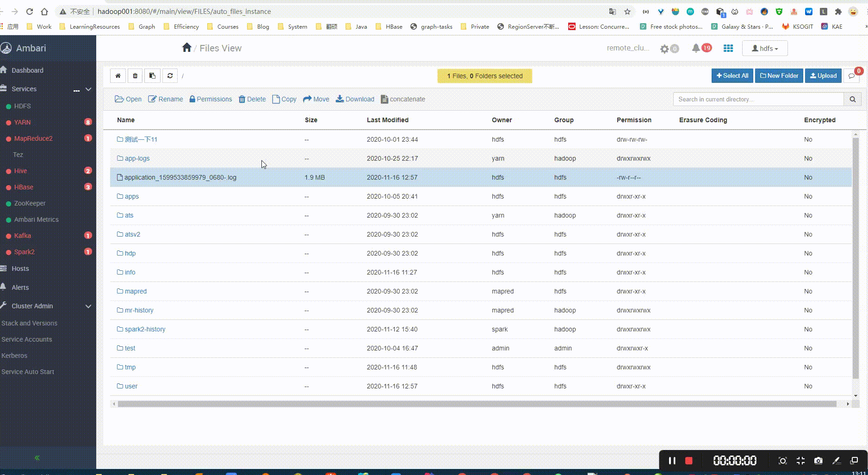Image resolution: width=868 pixels, height=475 pixels.
Task: Bookmark this page with the star icon
Action: click(x=627, y=12)
